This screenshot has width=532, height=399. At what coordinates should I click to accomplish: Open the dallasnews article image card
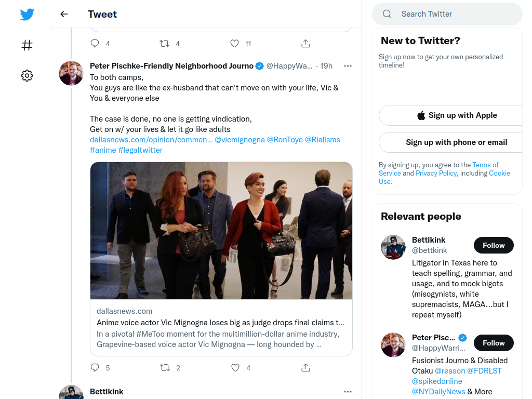(x=221, y=231)
